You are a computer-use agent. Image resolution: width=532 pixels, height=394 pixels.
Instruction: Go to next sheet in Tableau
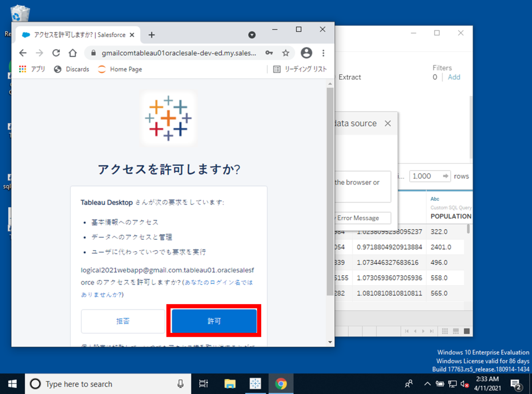point(423,331)
